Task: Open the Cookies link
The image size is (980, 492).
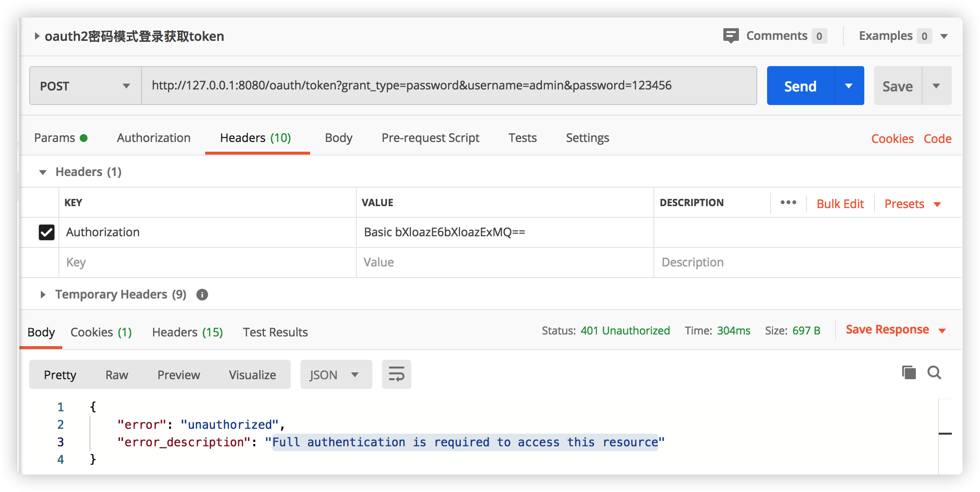Action: pos(892,139)
